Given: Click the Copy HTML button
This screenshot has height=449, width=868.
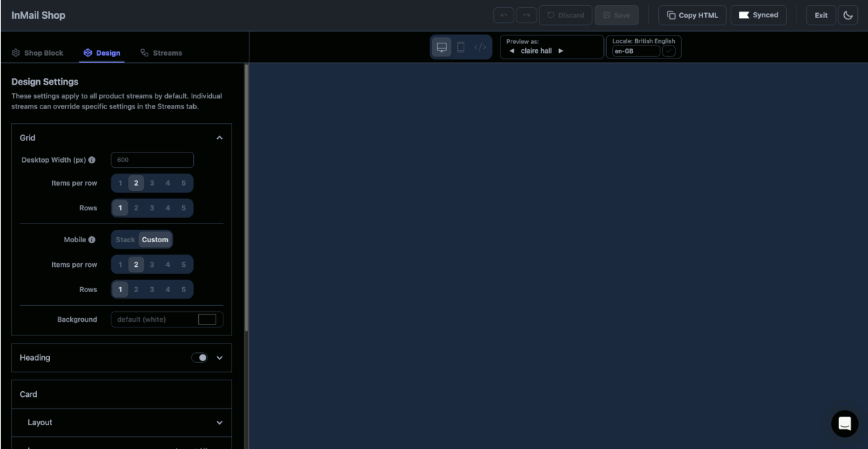Looking at the screenshot, I should coord(692,14).
